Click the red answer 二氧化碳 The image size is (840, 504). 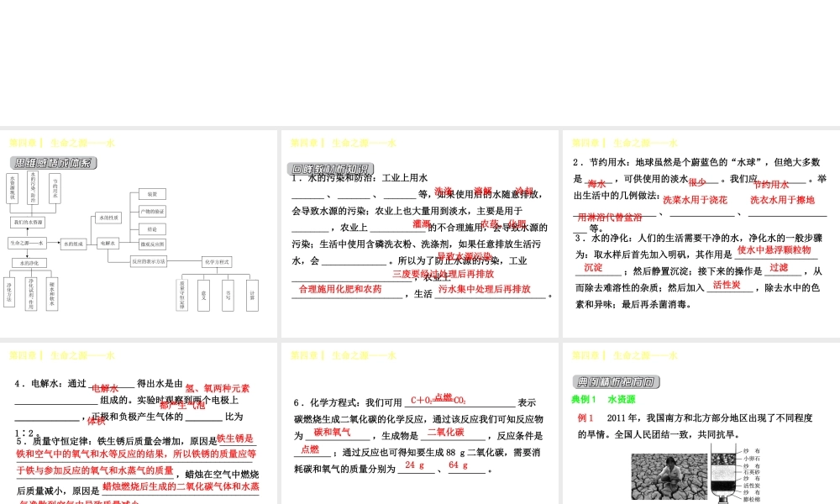tap(446, 432)
